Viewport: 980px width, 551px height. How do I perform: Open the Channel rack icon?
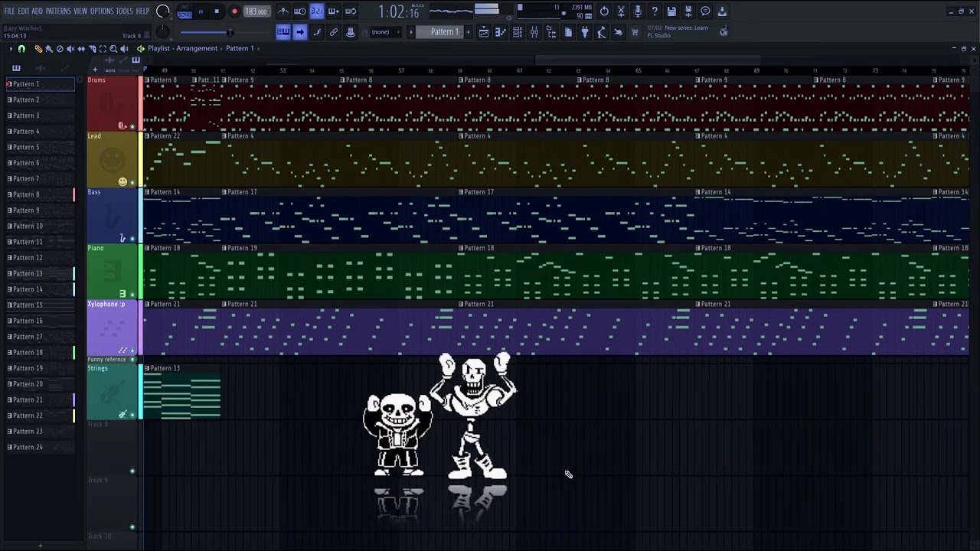pos(517,32)
